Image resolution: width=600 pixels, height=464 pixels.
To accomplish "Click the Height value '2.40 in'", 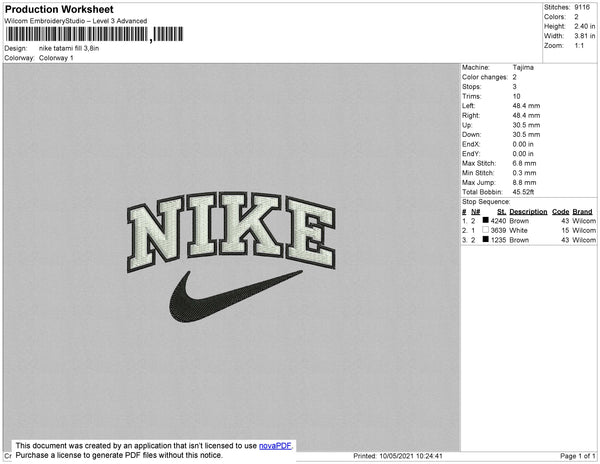I will click(x=584, y=26).
